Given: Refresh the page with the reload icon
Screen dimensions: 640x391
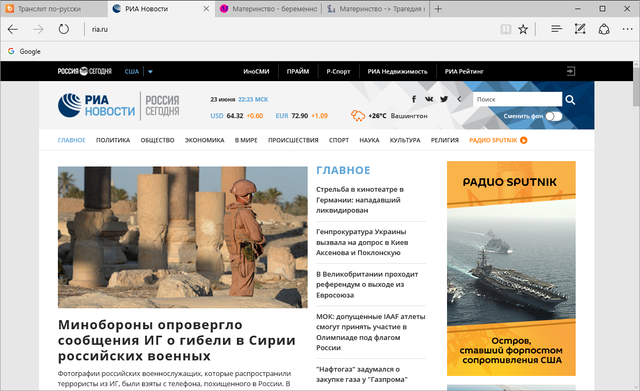Looking at the screenshot, I should pos(64,29).
